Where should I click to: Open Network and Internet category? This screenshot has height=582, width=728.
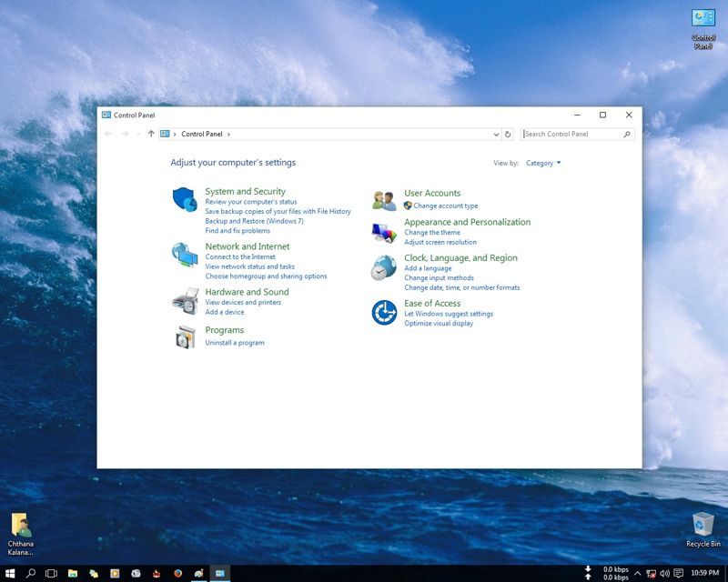[247, 246]
